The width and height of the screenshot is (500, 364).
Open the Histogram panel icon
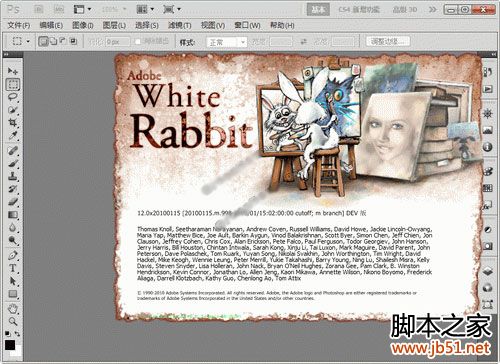[487, 130]
